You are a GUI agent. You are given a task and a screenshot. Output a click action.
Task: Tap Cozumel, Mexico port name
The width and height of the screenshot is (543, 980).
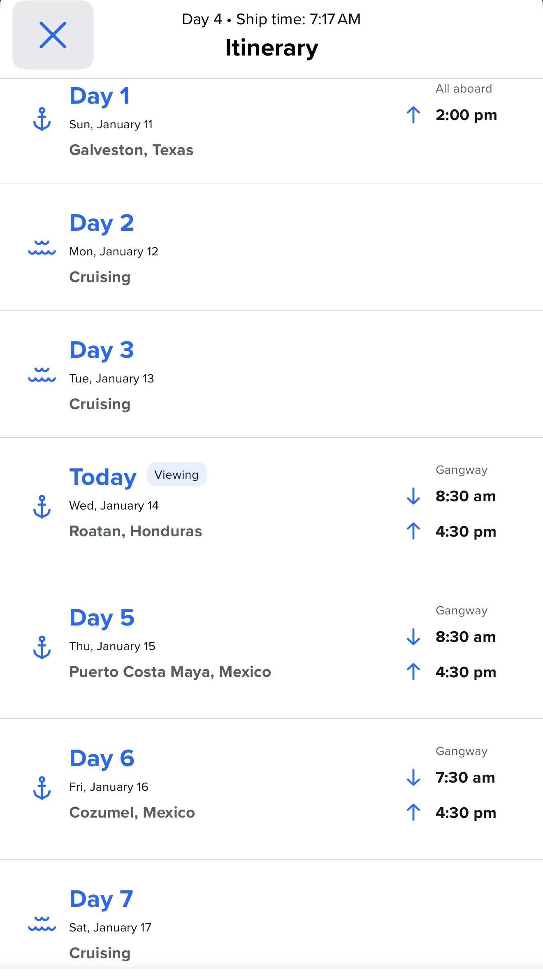132,812
